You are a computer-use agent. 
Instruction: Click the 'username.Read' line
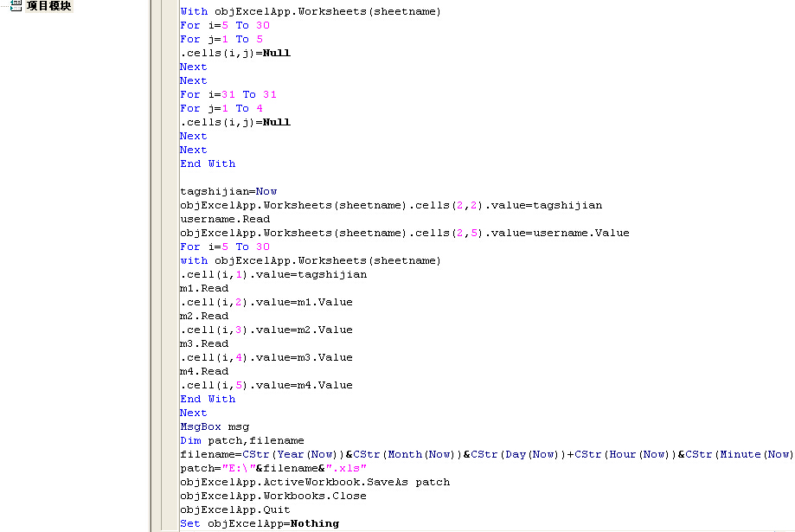click(x=225, y=219)
